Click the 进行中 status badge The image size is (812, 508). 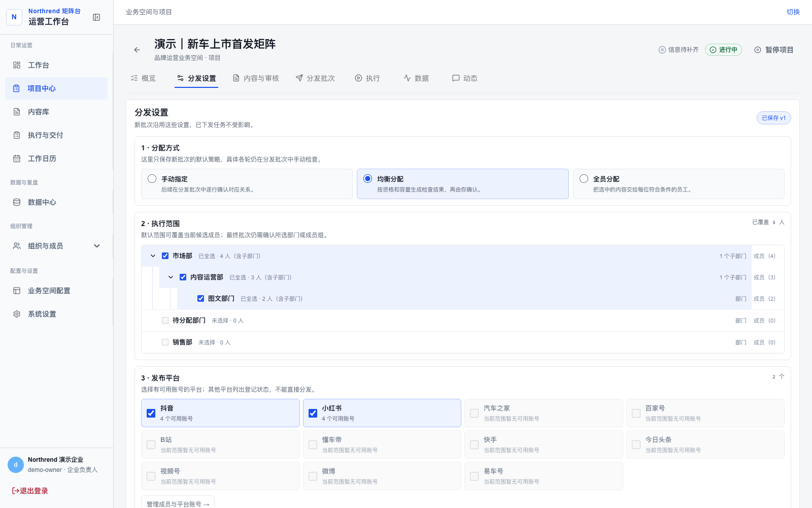coord(723,50)
